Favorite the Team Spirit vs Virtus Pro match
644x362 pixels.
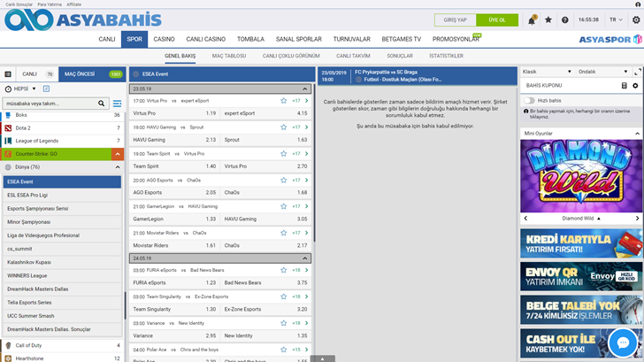283,154
